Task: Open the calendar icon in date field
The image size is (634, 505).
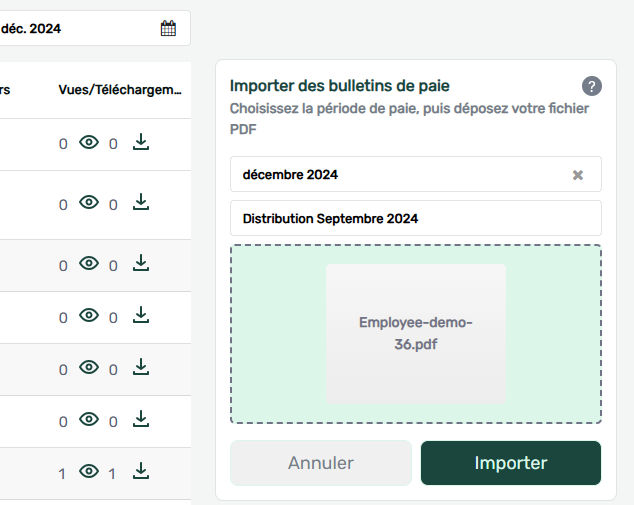Action: 168,29
